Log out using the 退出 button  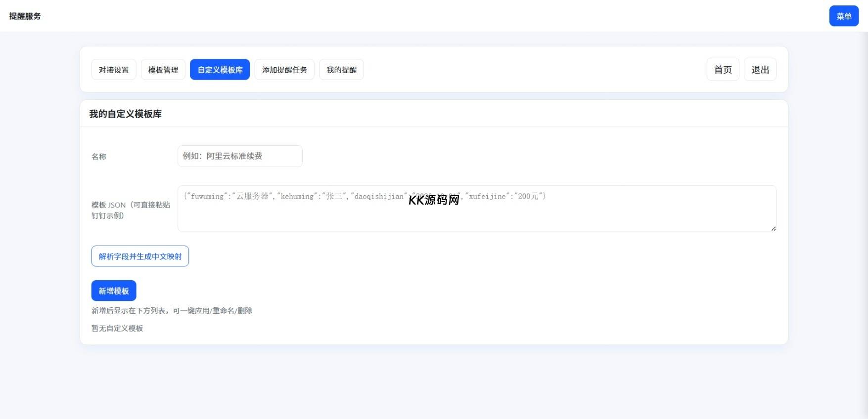[x=760, y=70]
